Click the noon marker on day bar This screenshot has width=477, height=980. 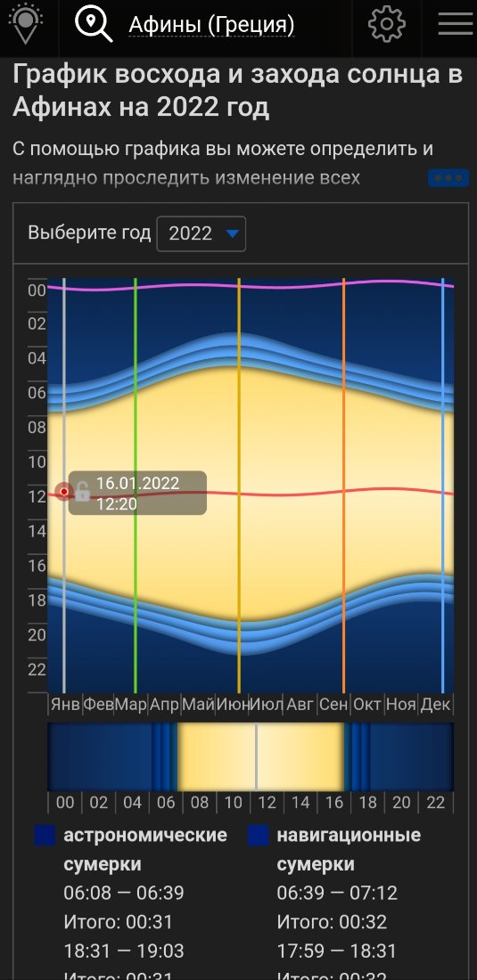[x=256, y=756]
